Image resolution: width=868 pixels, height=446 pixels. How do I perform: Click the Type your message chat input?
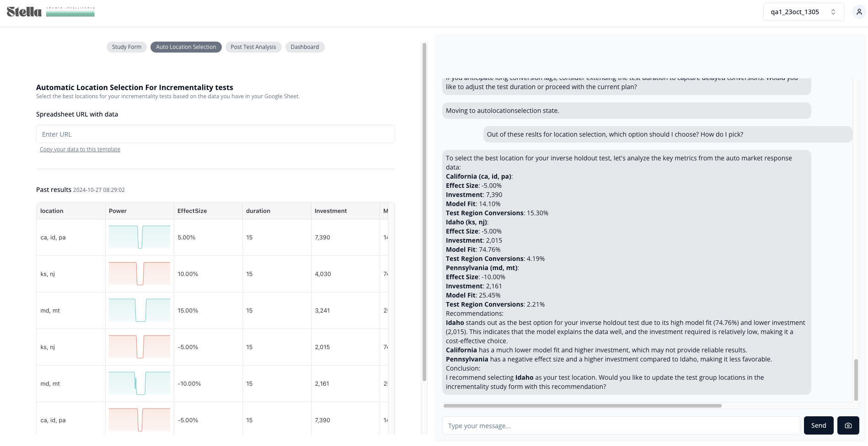pyautogui.click(x=621, y=425)
